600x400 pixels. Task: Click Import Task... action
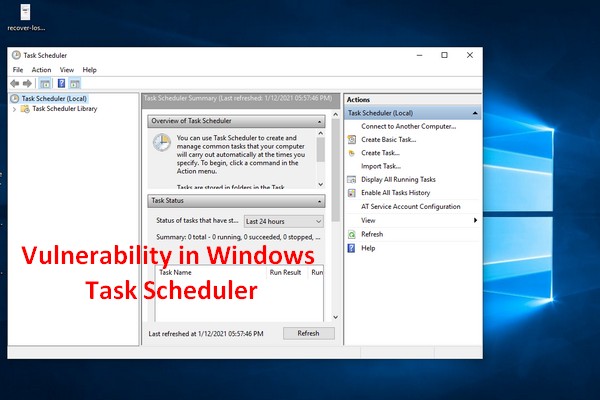pos(381,166)
